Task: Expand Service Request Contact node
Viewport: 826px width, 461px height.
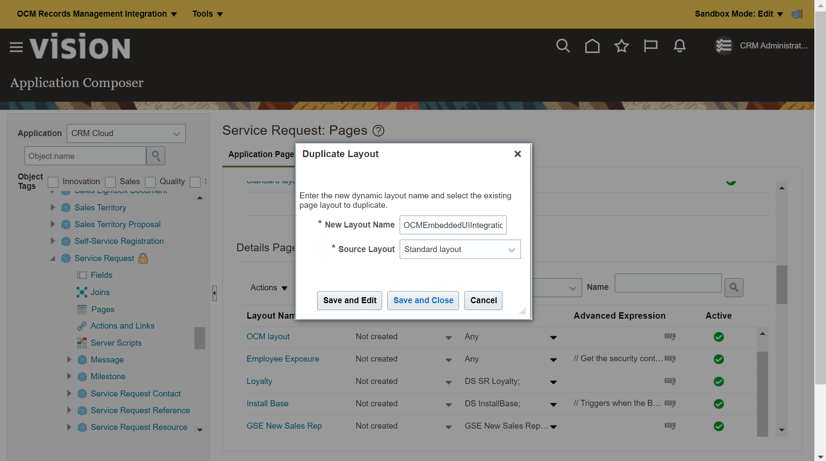Action: pyautogui.click(x=69, y=394)
